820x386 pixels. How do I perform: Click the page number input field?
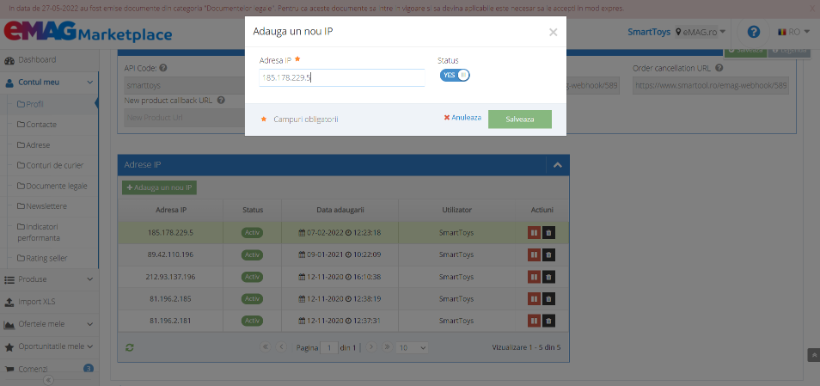point(329,347)
